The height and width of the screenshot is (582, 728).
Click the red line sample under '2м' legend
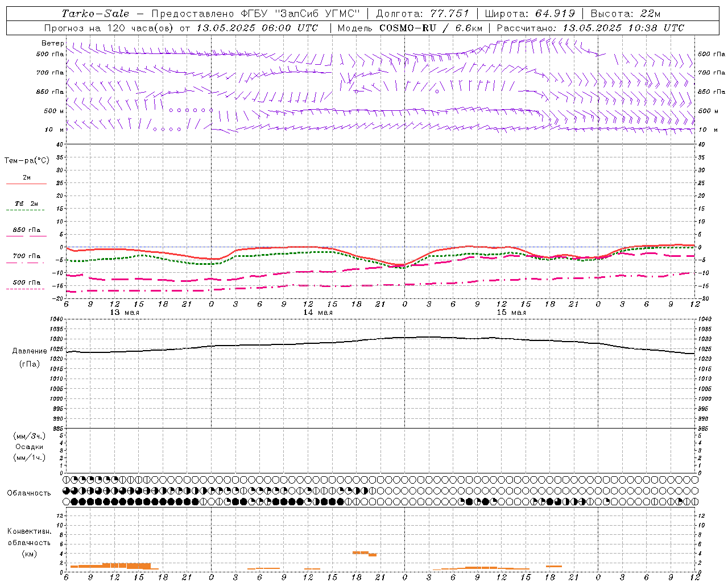click(26, 184)
